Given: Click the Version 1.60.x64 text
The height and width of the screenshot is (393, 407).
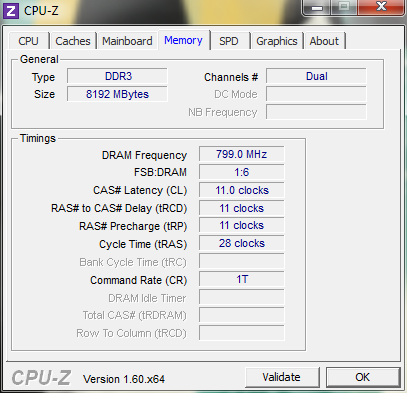Looking at the screenshot, I should pyautogui.click(x=124, y=379).
